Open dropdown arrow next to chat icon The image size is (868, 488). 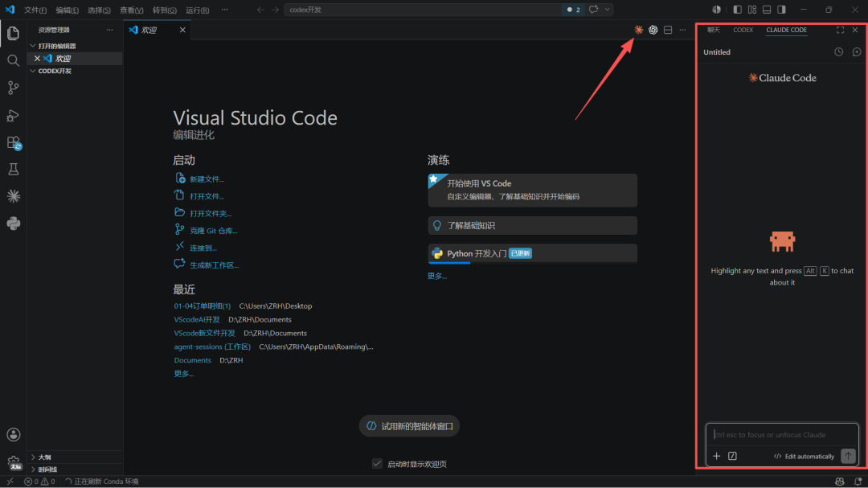tap(608, 10)
